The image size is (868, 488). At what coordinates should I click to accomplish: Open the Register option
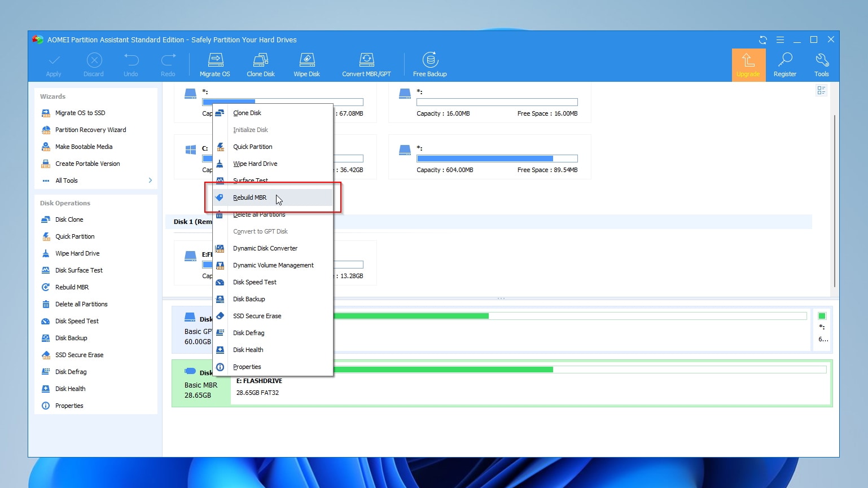785,65
